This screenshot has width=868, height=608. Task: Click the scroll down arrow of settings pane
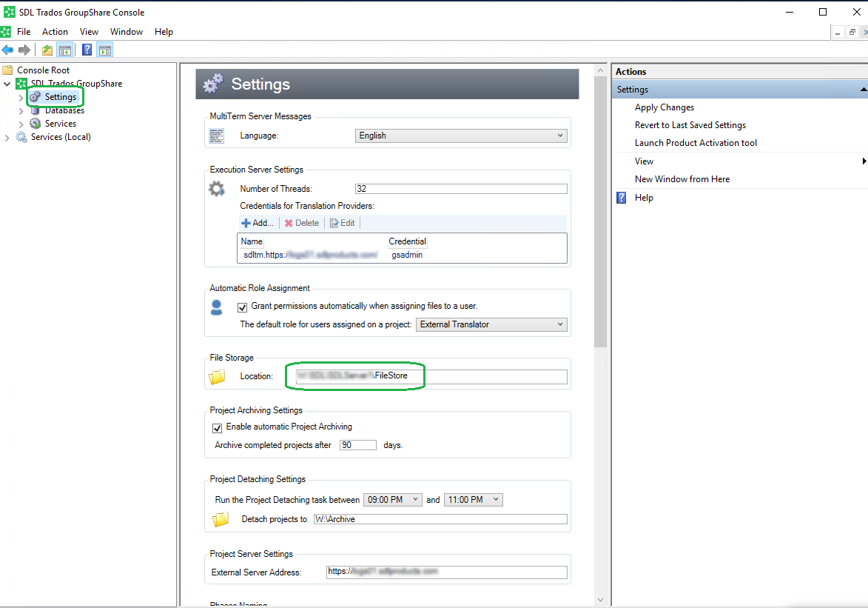601,600
